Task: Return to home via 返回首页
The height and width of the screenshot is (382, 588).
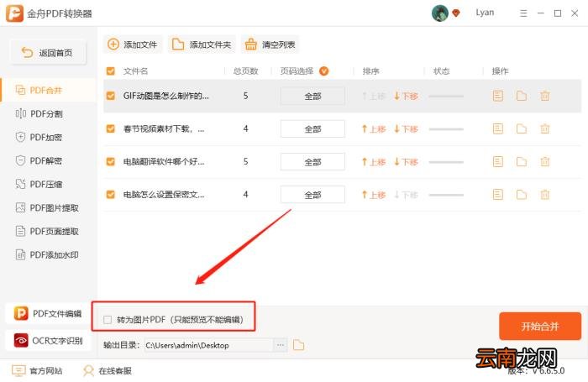Action: tap(48, 53)
